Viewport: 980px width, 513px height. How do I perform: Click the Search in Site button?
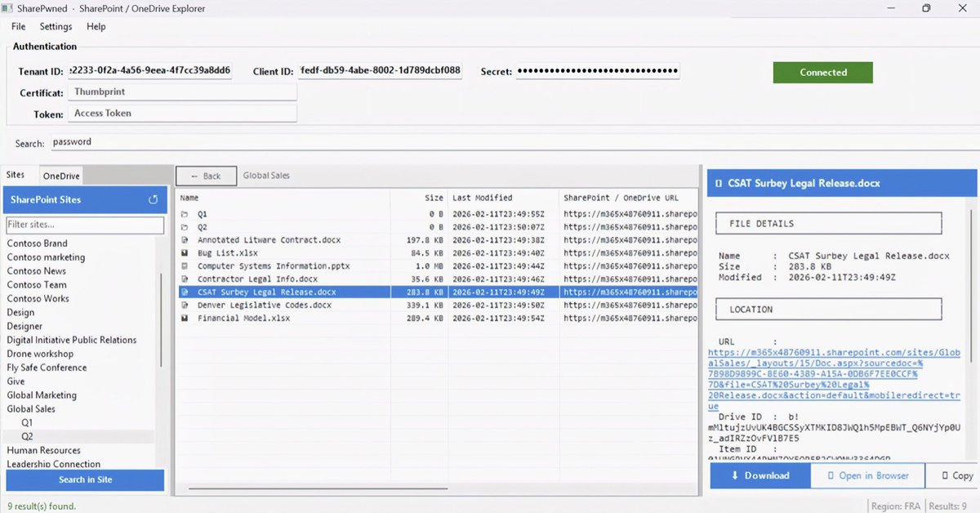85,480
